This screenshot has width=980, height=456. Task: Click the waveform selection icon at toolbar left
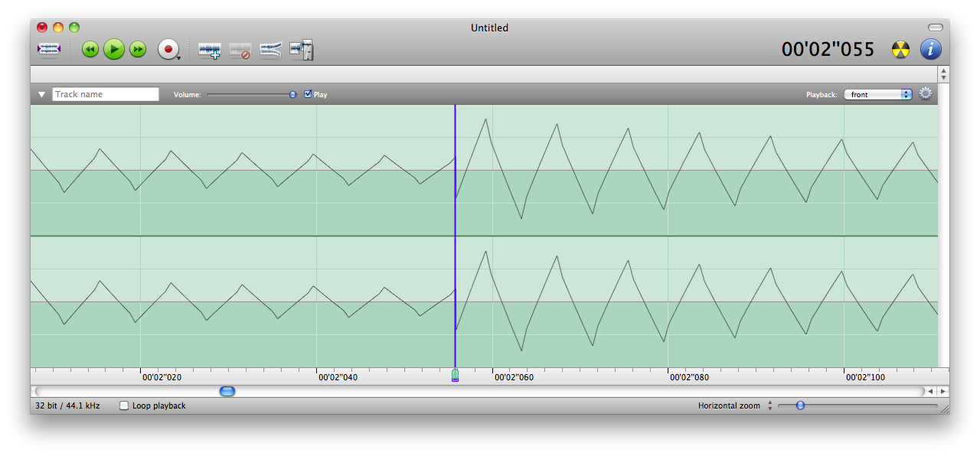(48, 50)
